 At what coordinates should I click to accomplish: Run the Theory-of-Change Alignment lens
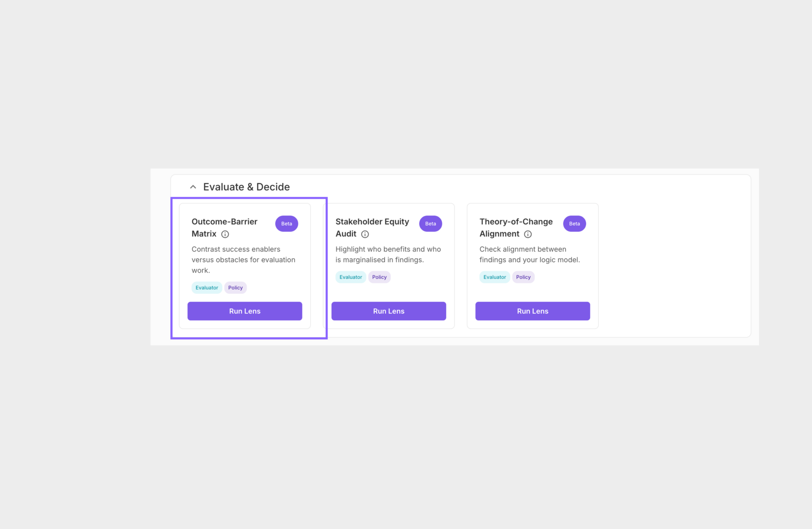pyautogui.click(x=532, y=311)
